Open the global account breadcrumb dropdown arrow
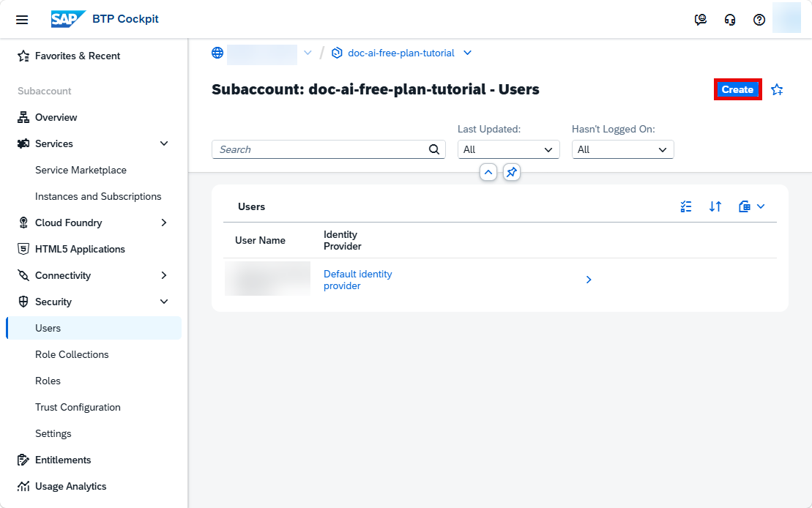The image size is (812, 508). (x=308, y=53)
